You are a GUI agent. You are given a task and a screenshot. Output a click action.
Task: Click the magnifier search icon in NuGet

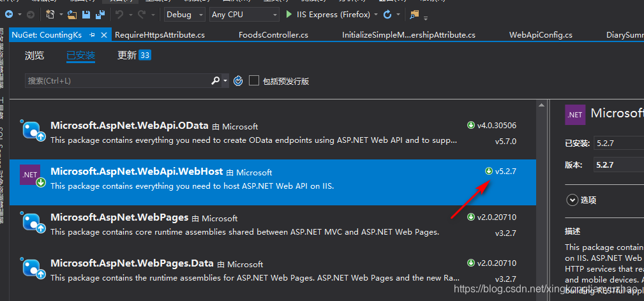point(215,80)
